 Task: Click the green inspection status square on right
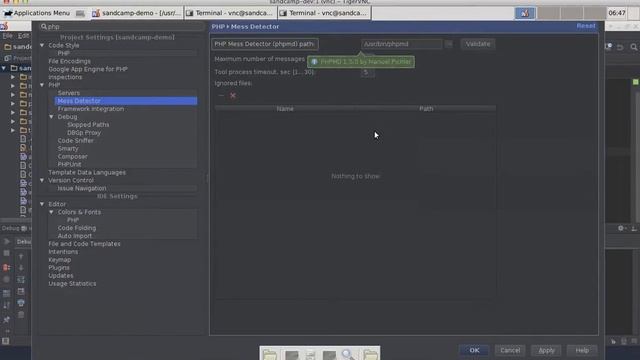click(x=636, y=82)
